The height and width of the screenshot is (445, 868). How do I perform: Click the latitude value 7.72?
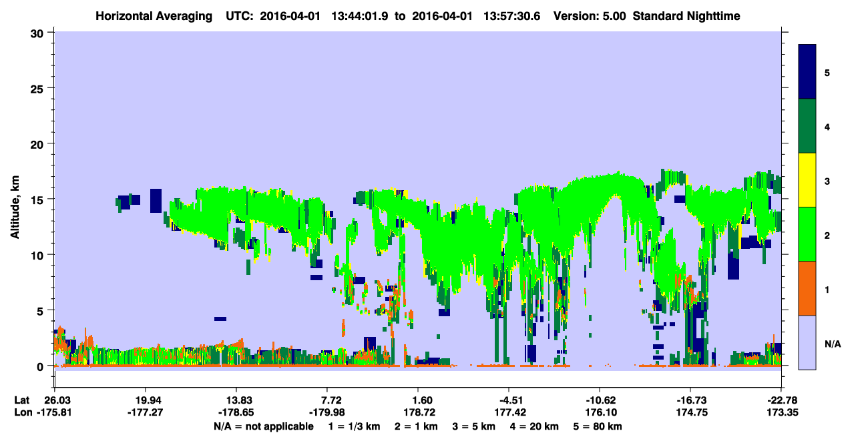click(331, 400)
